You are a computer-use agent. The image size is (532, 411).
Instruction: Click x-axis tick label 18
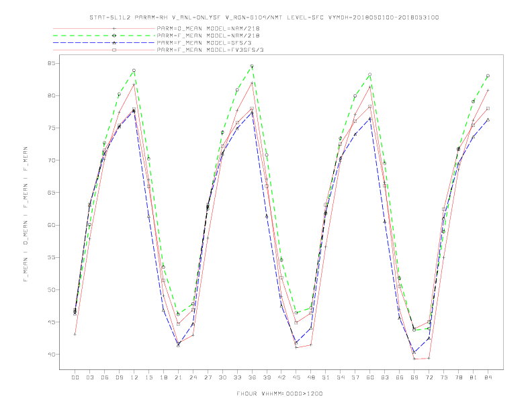click(163, 377)
